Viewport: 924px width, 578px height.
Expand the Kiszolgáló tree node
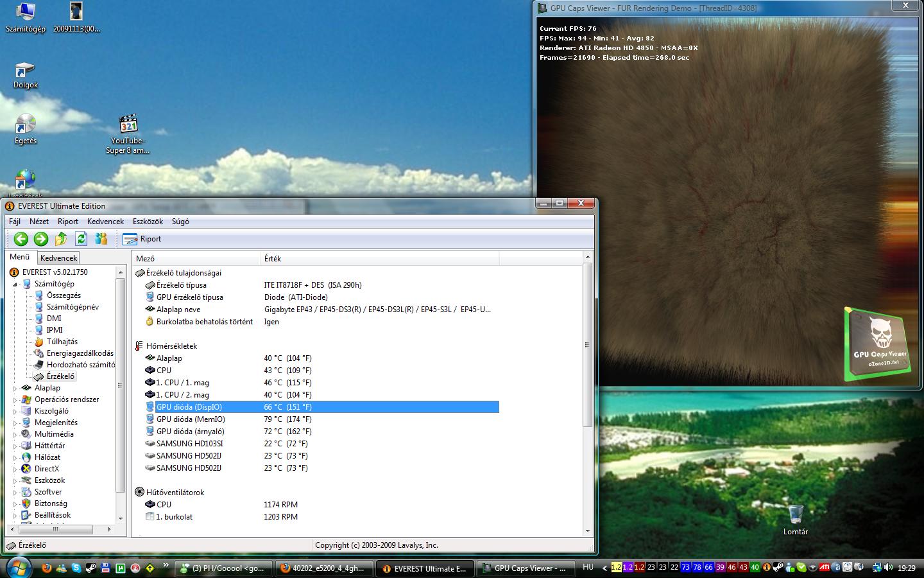15,411
